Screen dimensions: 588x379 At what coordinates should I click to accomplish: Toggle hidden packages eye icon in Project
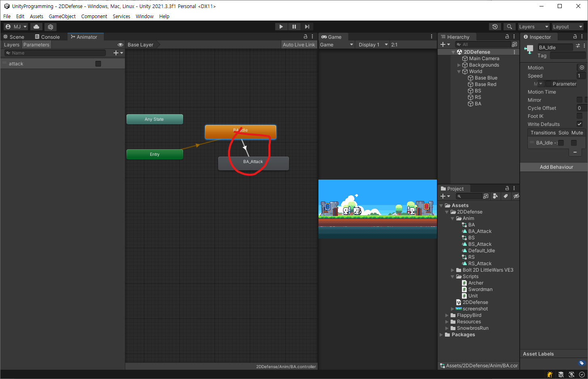(516, 196)
